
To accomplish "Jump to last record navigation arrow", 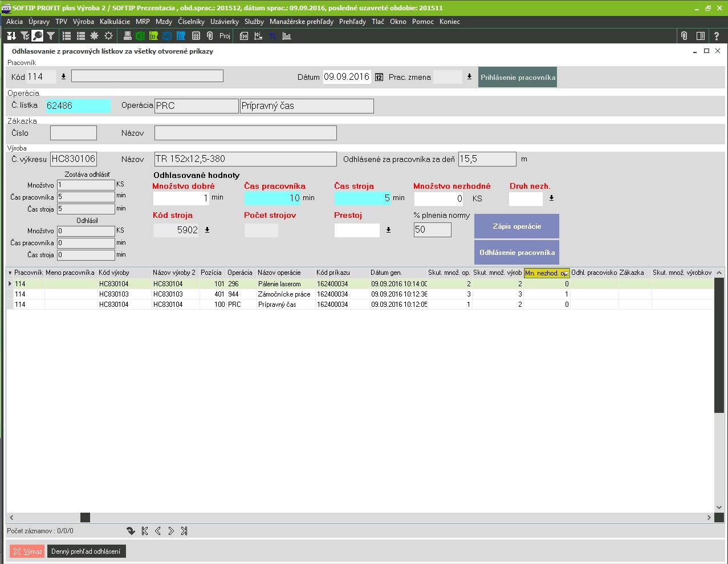I will [184, 531].
